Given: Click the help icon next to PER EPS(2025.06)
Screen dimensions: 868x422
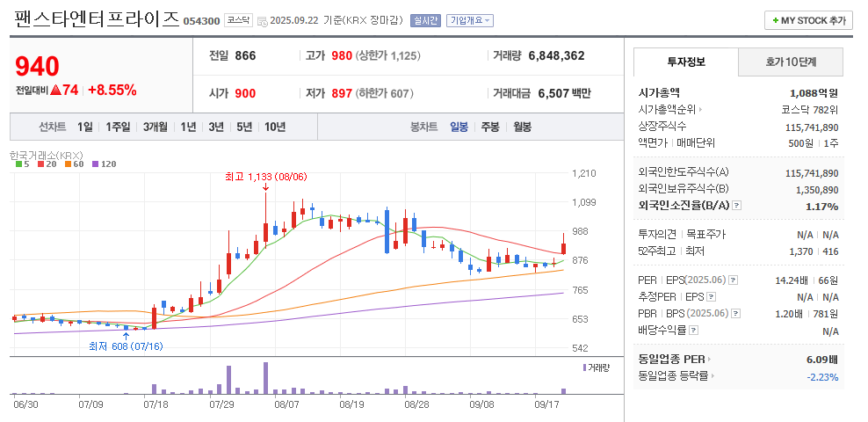Looking at the screenshot, I should [733, 280].
